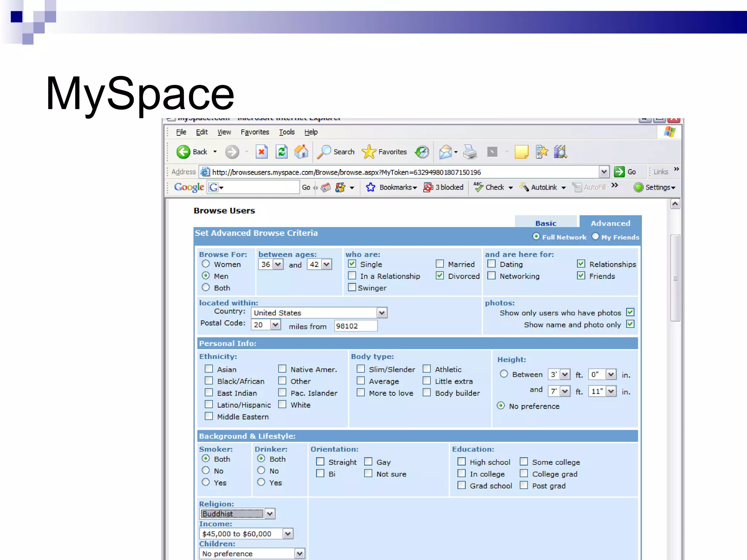Expand the Google toolbar overflow chevron
747x560 pixels.
pyautogui.click(x=615, y=185)
